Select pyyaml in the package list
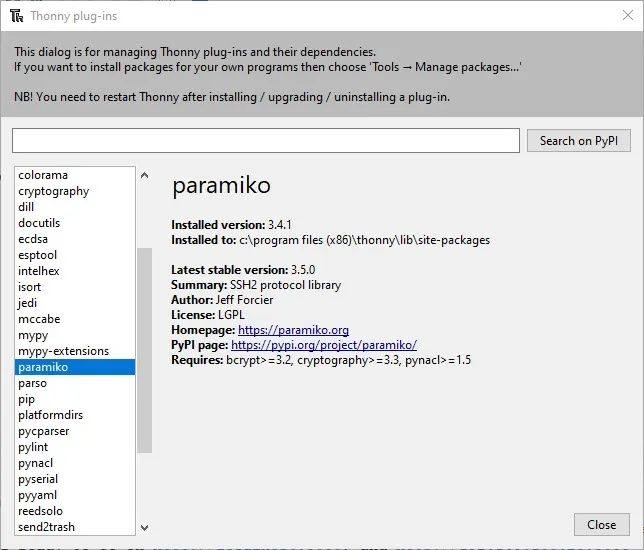The image size is (644, 550). [x=75, y=495]
